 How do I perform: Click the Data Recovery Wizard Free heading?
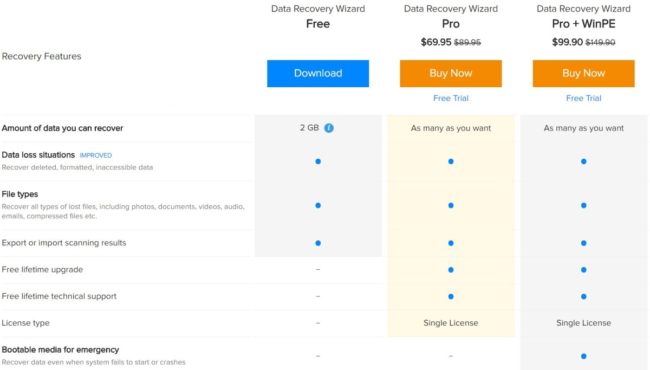pos(318,17)
